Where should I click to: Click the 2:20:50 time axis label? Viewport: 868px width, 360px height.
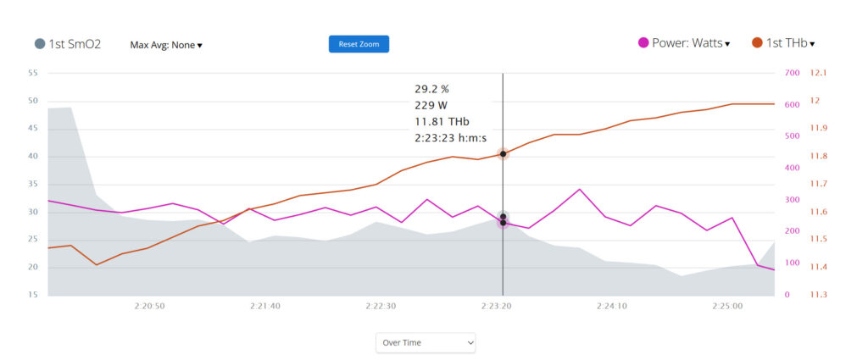pyautogui.click(x=148, y=305)
